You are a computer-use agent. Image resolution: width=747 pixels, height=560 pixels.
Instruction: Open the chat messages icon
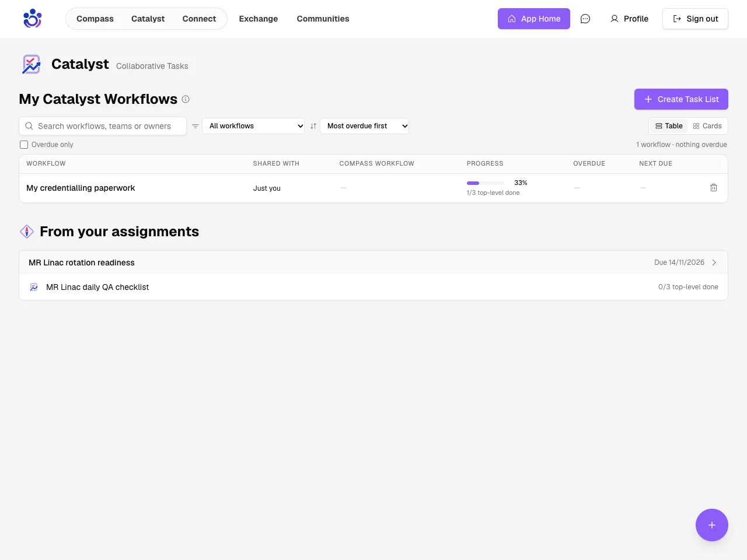click(x=585, y=19)
